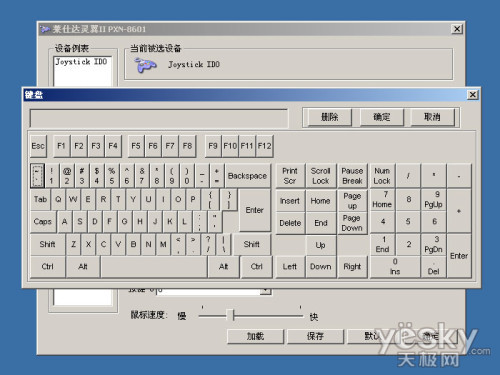Click the key input text field
Screen dimensions: 500x375
coord(159,118)
